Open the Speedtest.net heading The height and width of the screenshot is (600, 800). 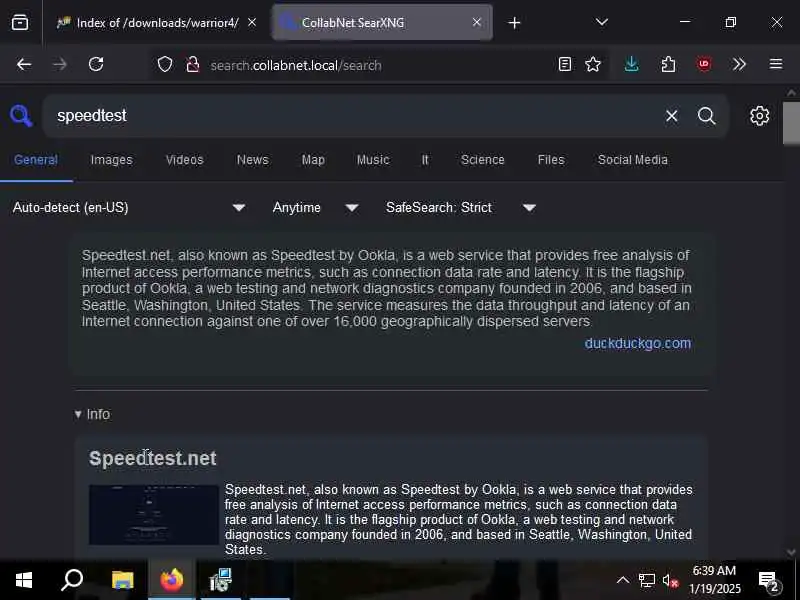(153, 458)
